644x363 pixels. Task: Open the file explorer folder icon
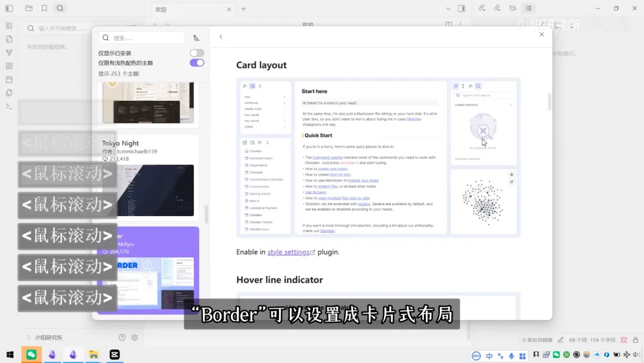coord(29,8)
